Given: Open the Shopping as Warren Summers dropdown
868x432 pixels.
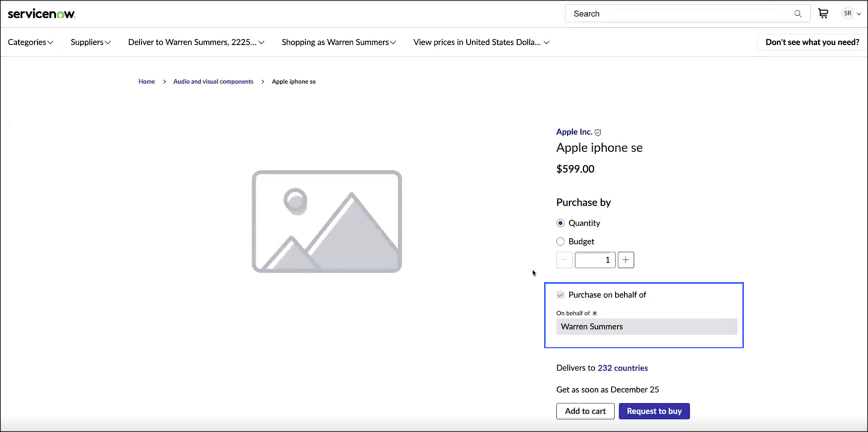Looking at the screenshot, I should click(x=339, y=42).
